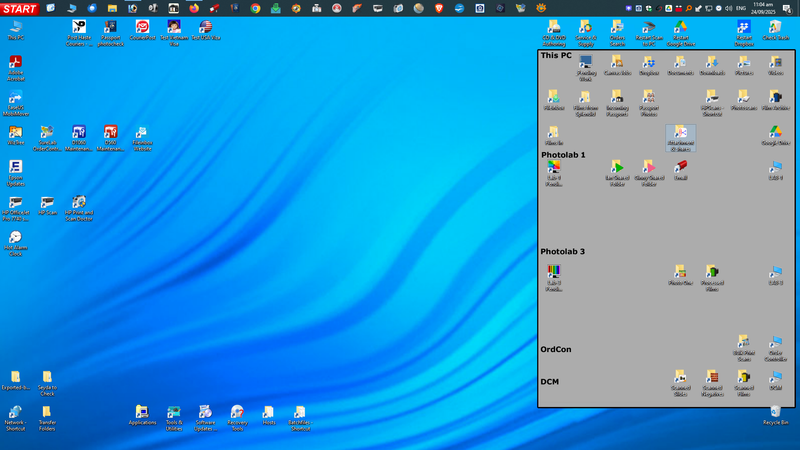Select the Dropbox folder in This PC group
The image size is (800, 450).
(x=649, y=65)
